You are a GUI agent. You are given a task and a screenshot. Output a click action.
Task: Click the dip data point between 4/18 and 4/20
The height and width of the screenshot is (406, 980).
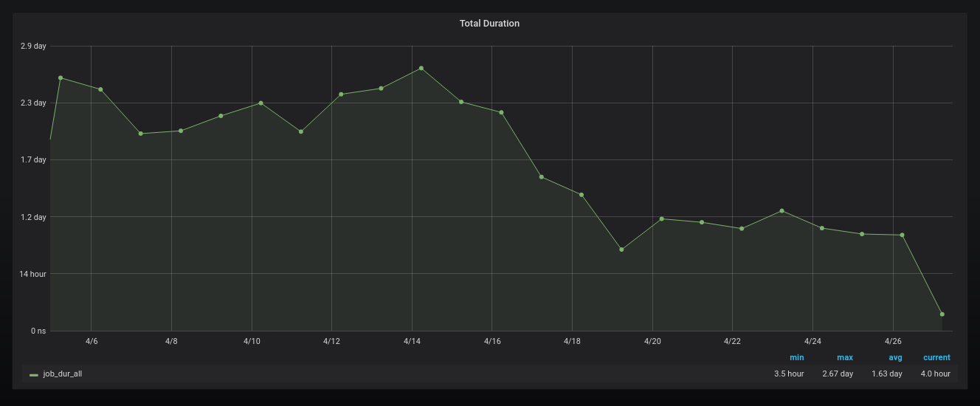tap(621, 250)
